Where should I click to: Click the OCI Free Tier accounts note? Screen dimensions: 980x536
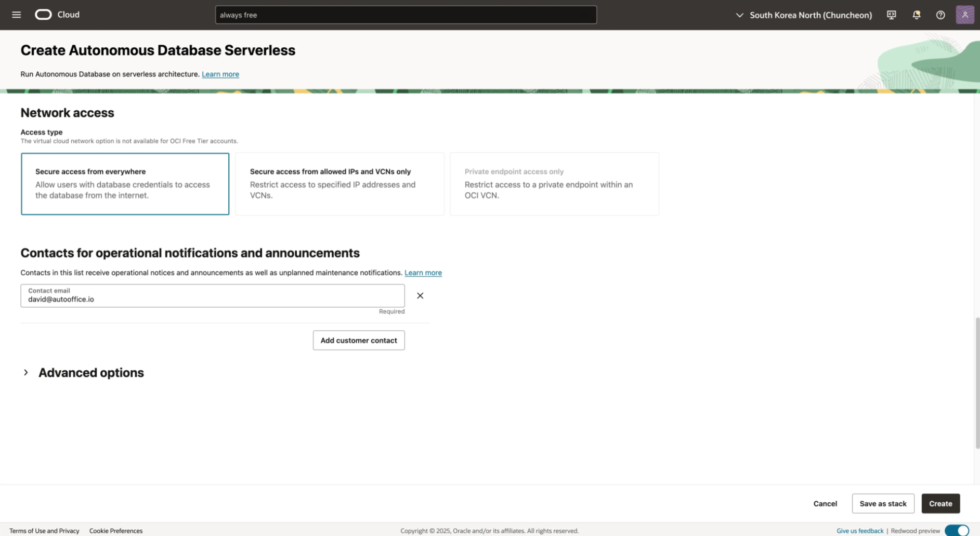[129, 141]
